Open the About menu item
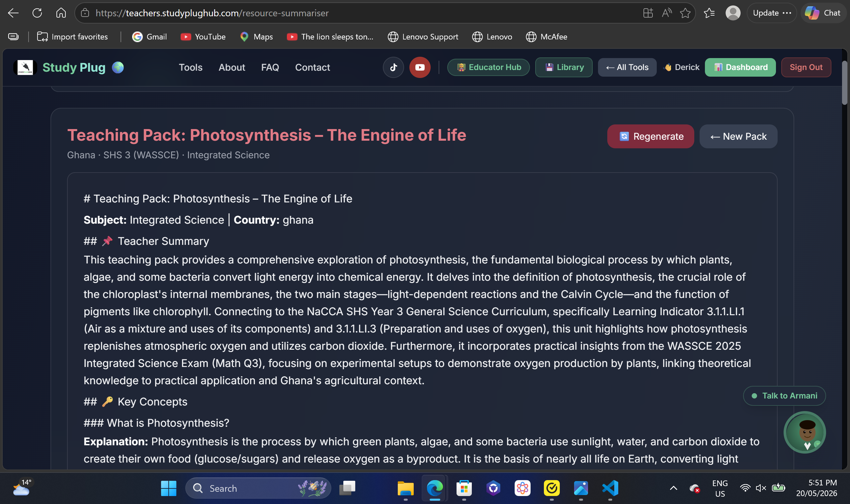850x504 pixels. pyautogui.click(x=231, y=67)
